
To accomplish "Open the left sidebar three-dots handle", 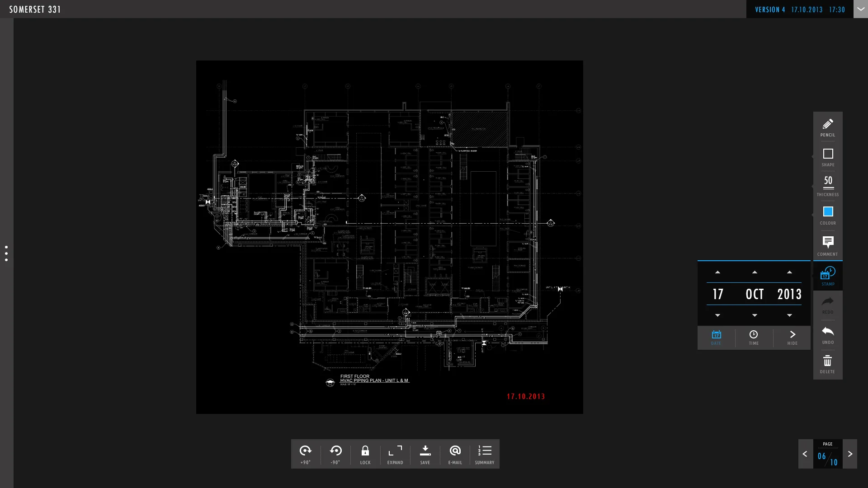I will pyautogui.click(x=6, y=253).
